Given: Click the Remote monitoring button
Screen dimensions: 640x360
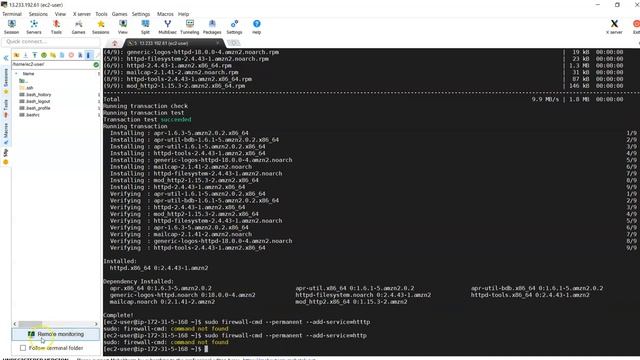Looking at the screenshot, I should coord(56,334).
